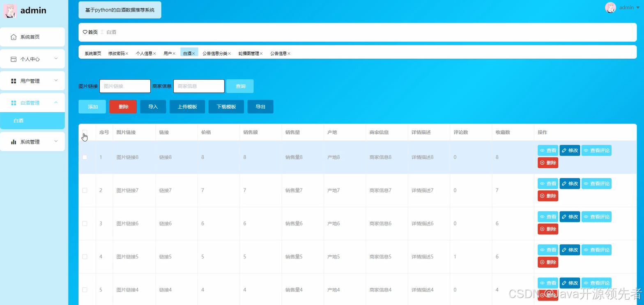View details of row 2 (查看)

(x=548, y=183)
